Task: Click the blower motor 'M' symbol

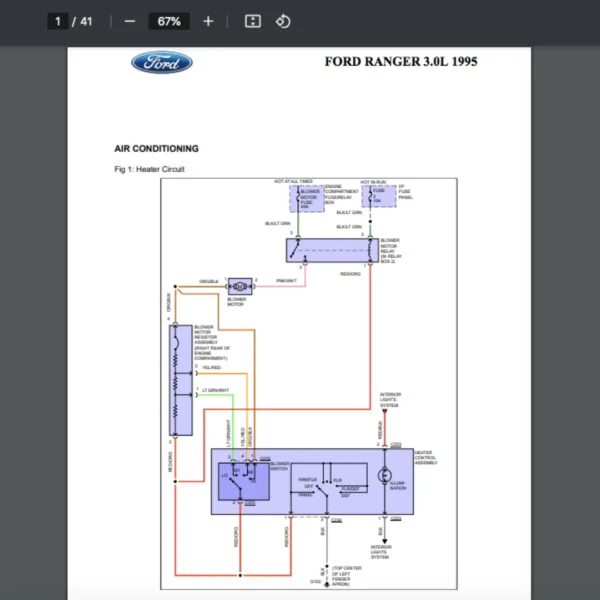Action: 240,286
